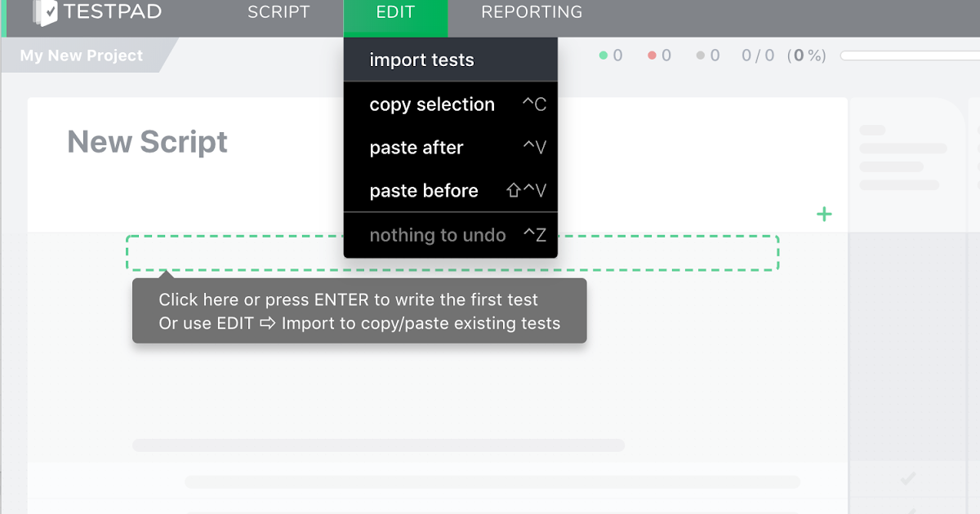980x514 pixels.
Task: Open the EDIT menu
Action: [395, 12]
